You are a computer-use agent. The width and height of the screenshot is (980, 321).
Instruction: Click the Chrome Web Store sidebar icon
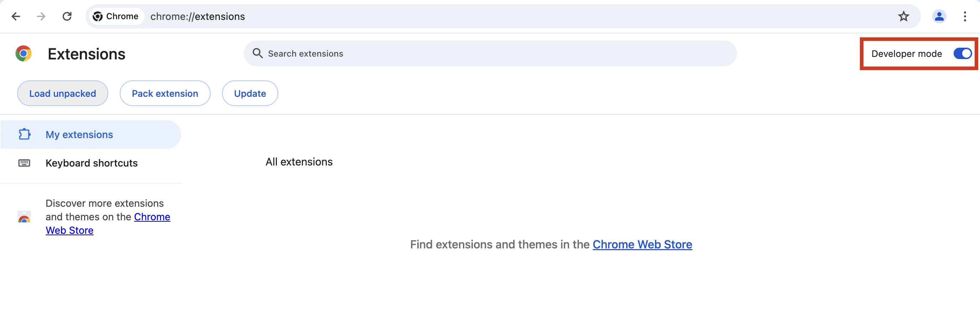pyautogui.click(x=24, y=217)
